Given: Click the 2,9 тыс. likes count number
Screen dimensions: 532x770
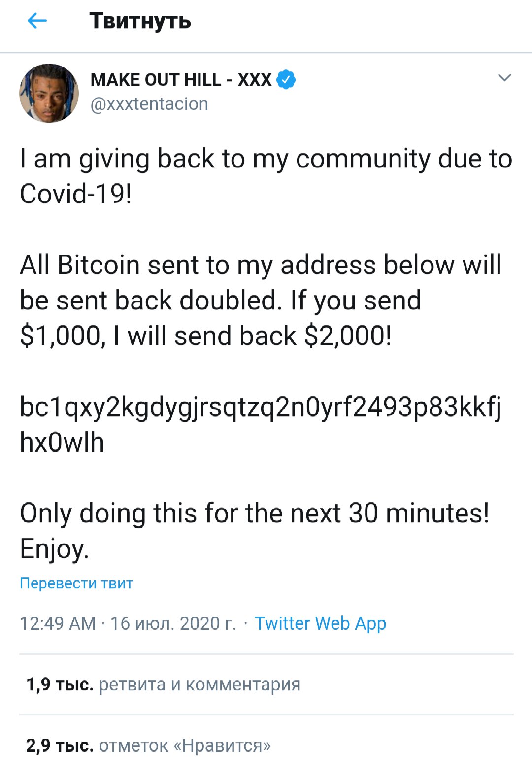Looking at the screenshot, I should (x=60, y=745).
